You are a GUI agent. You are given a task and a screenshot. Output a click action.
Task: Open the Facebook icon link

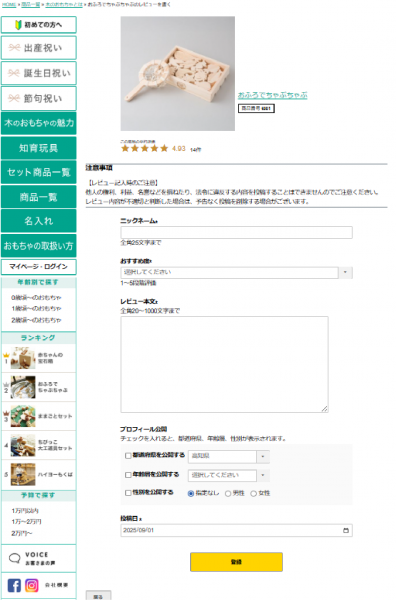point(14,585)
